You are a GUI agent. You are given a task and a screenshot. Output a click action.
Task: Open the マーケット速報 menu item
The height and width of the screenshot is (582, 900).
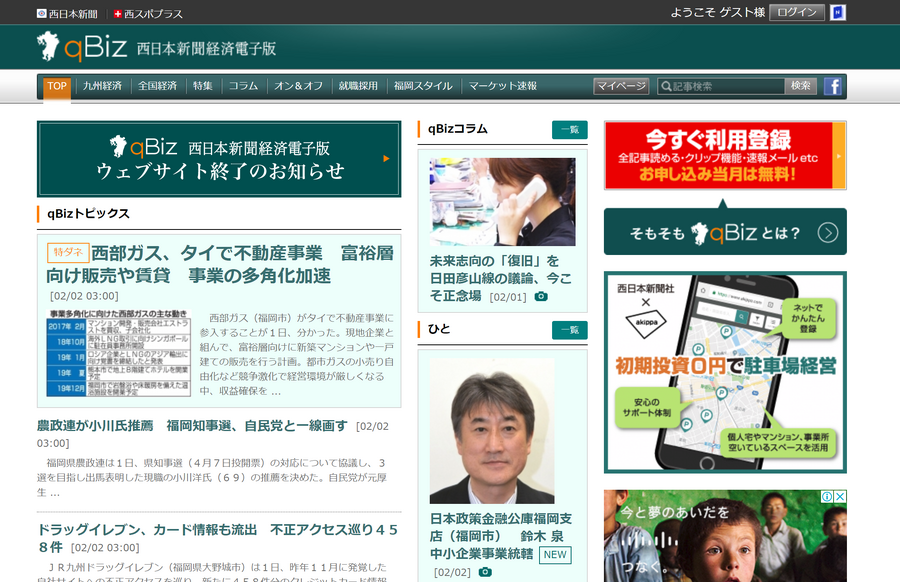503,86
